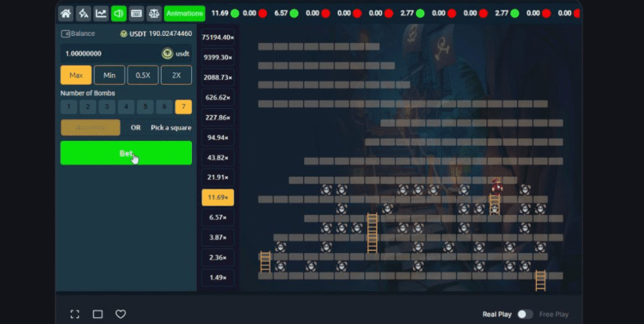Open keyboard hotkeys icon
The image size is (644, 324).
click(136, 13)
